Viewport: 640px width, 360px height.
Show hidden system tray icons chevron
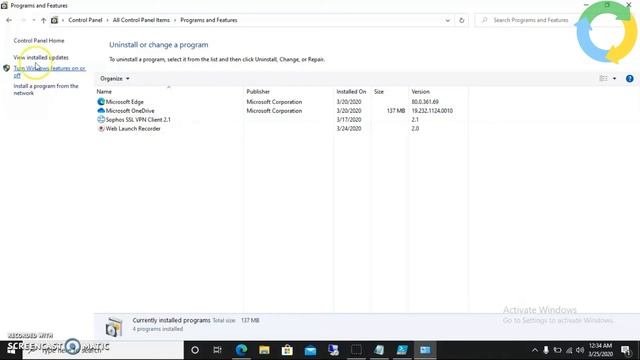534,350
